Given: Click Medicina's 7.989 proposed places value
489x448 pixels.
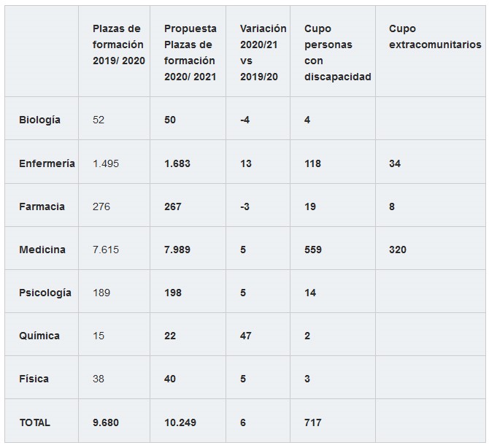Looking at the screenshot, I should click(x=177, y=250).
